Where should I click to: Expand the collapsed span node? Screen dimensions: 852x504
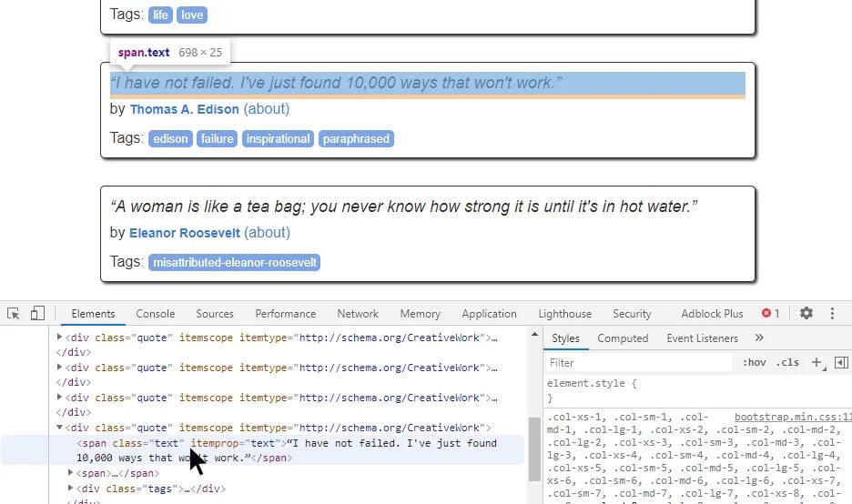tap(70, 472)
